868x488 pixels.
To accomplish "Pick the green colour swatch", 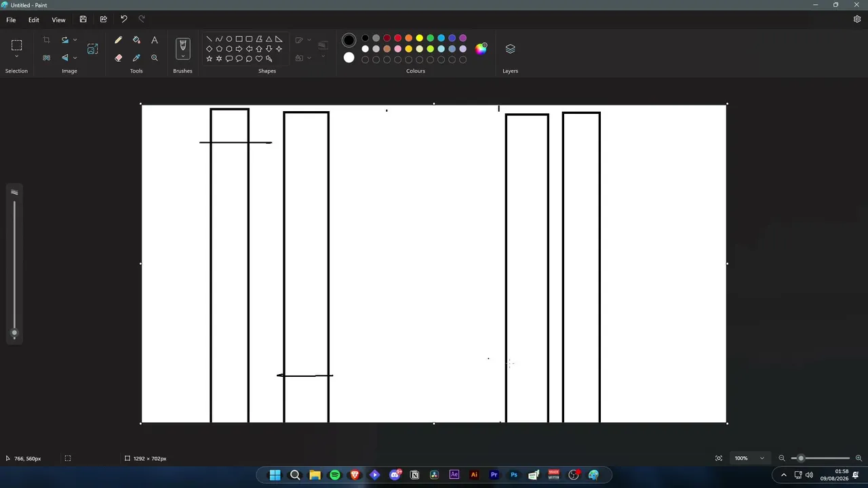I will [430, 38].
